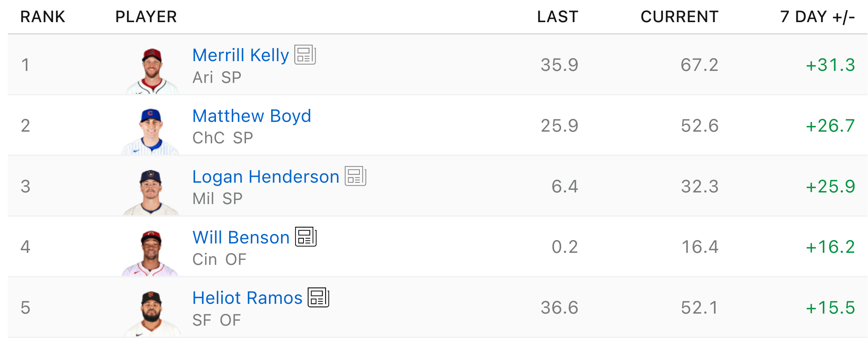
Task: Click Merrill Kelly's headshot photo
Action: (152, 71)
